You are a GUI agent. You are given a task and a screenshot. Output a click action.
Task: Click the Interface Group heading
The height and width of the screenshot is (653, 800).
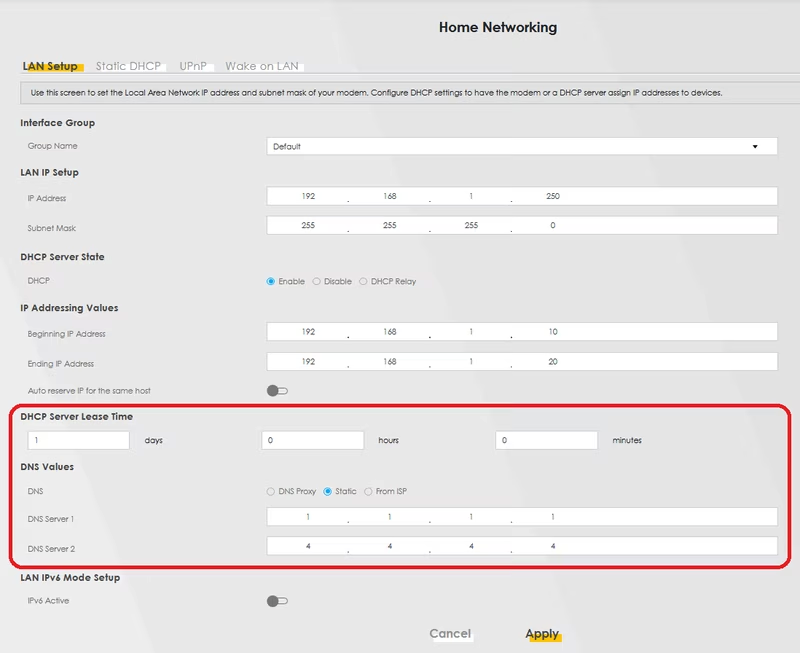tap(58, 123)
